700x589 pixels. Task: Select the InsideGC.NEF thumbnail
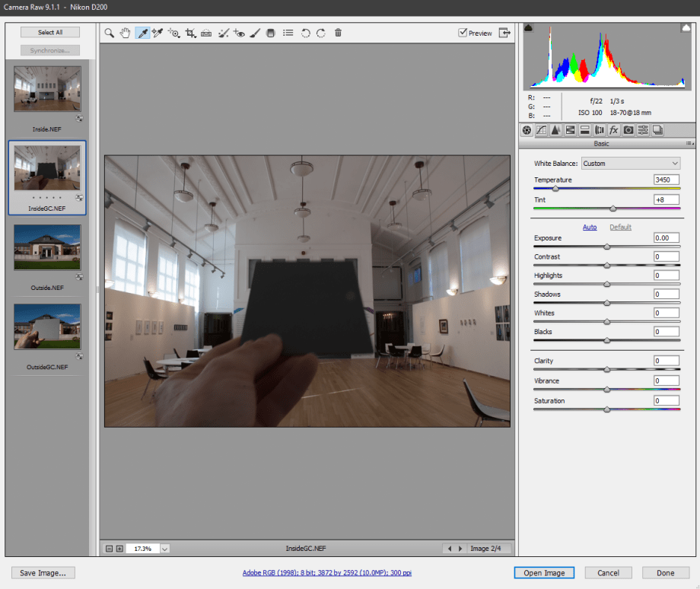coord(47,168)
